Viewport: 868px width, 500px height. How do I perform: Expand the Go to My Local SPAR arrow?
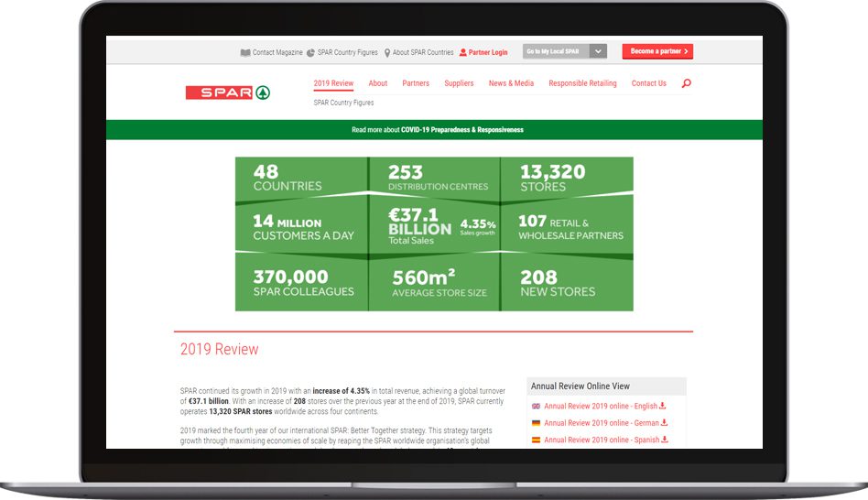coord(599,51)
